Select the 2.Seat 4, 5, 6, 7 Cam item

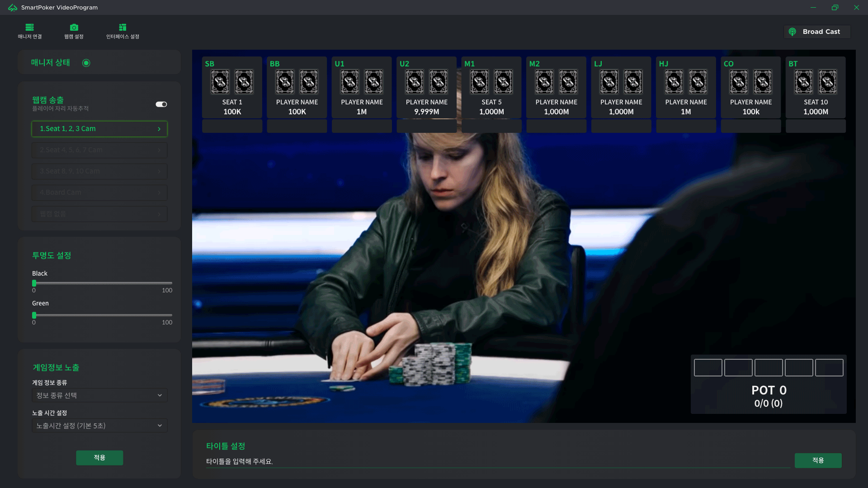pos(99,150)
